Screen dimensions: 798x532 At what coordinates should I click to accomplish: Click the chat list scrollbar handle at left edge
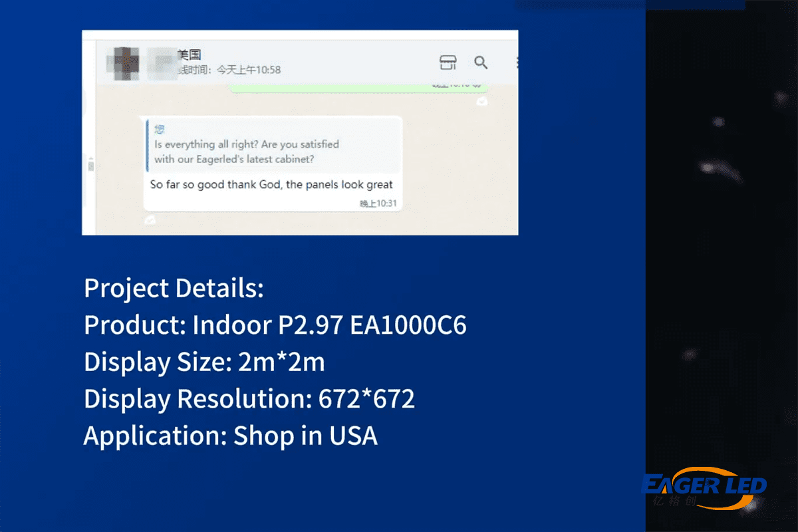click(x=90, y=165)
